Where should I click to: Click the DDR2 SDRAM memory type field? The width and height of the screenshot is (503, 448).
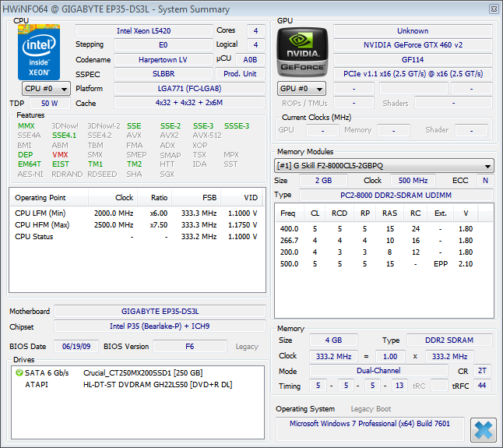pyautogui.click(x=449, y=340)
